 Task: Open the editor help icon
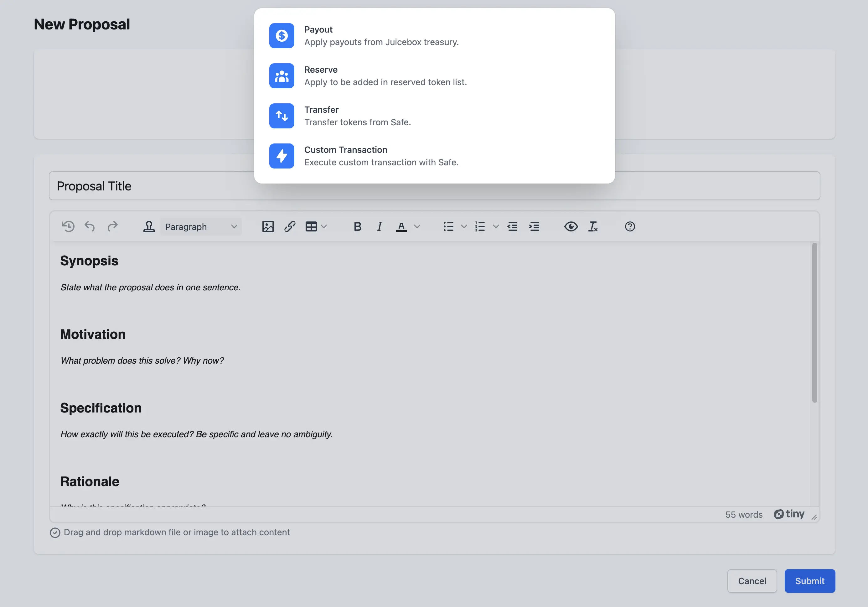(629, 226)
